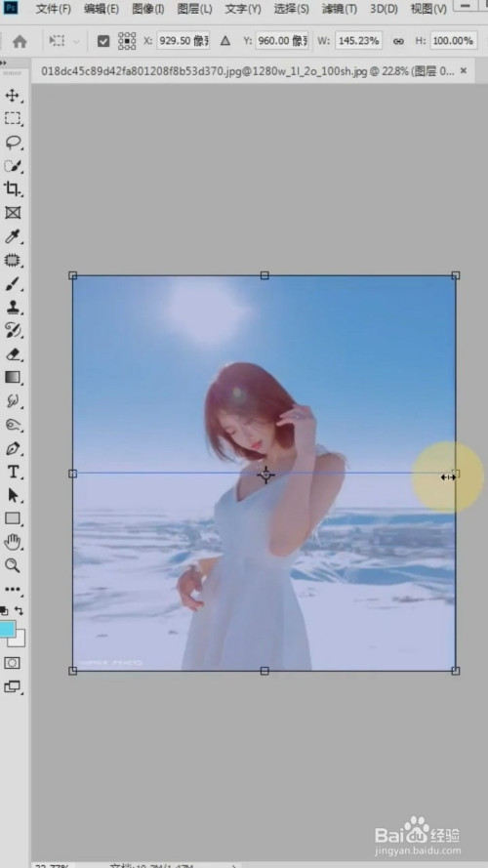Expand the toolbar with double-arrow
Screen dimensions: 488x868
click(x=3, y=63)
